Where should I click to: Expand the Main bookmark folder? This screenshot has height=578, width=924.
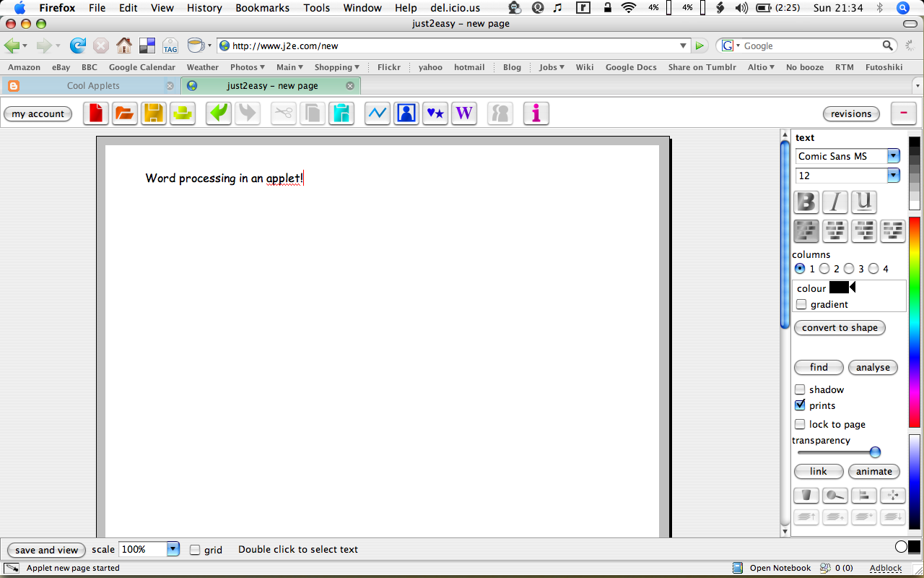290,67
